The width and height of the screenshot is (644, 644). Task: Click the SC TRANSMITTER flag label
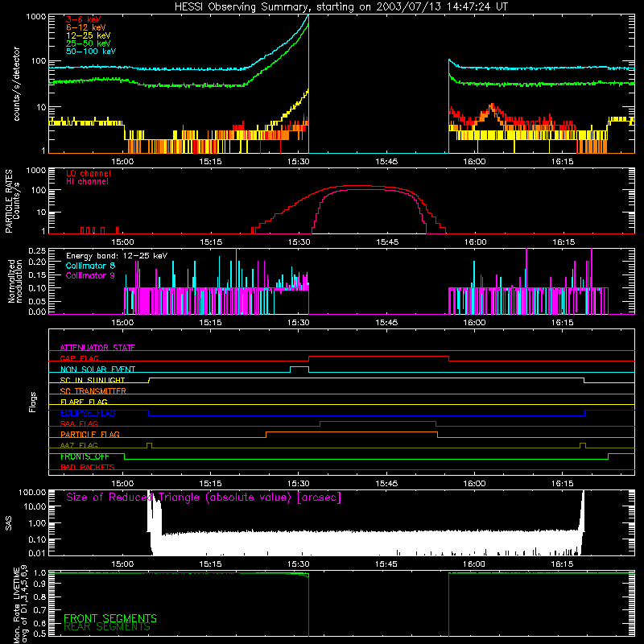point(93,391)
